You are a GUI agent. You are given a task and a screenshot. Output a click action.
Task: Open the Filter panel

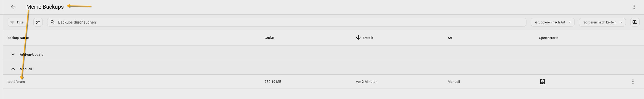pyautogui.click(x=17, y=22)
